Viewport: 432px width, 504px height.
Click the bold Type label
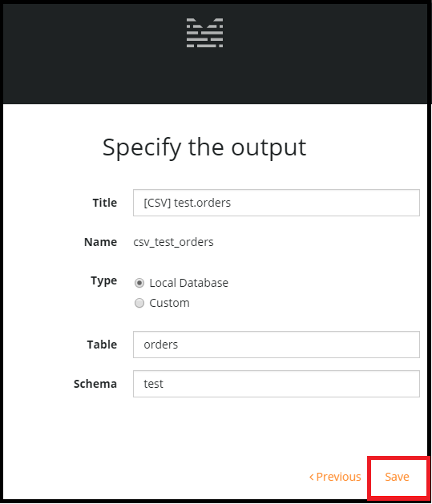[x=104, y=281]
